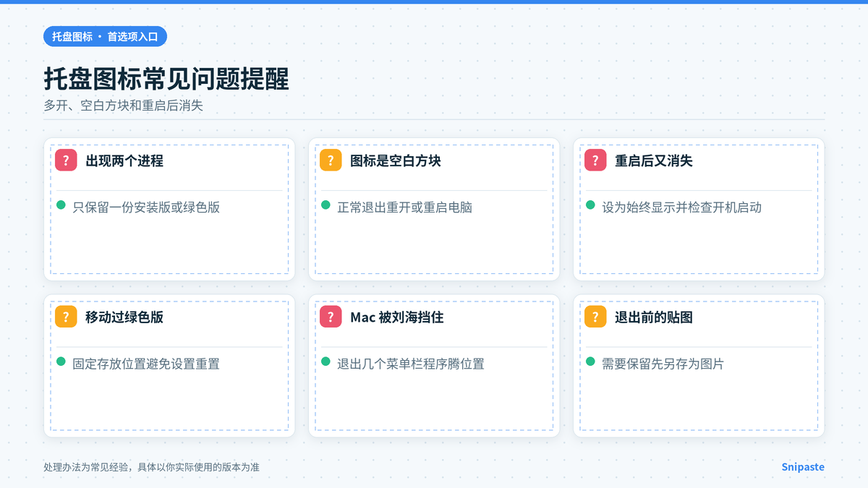The width and height of the screenshot is (868, 488).
Task: Click the question icon beside 出现两个进程
Action: click(x=66, y=160)
